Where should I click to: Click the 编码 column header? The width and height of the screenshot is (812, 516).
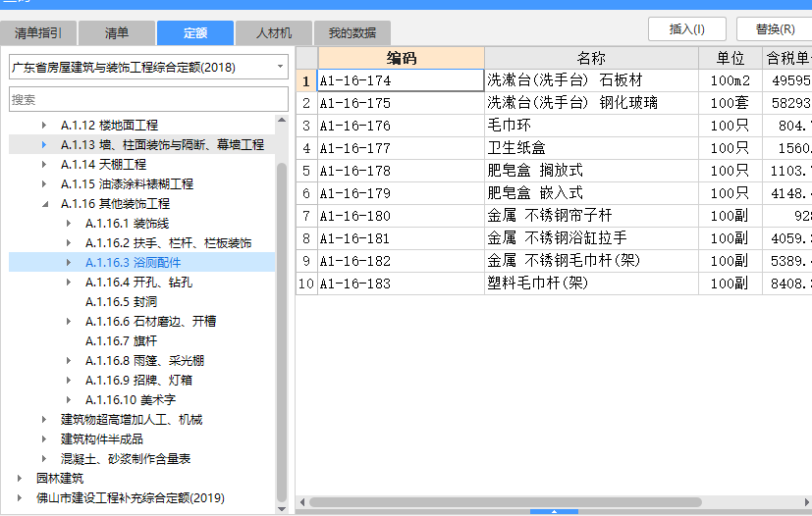coord(402,58)
